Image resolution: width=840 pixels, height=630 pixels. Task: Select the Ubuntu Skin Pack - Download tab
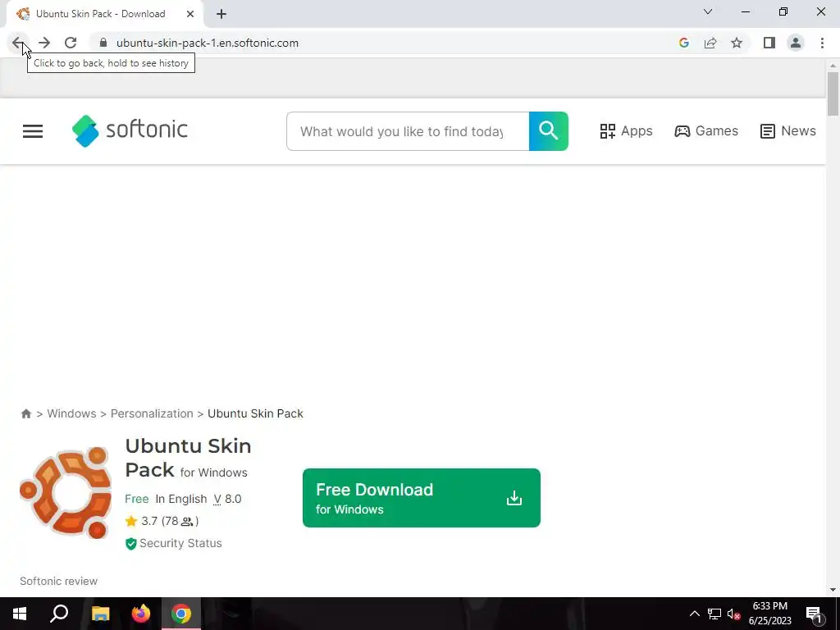(x=104, y=14)
